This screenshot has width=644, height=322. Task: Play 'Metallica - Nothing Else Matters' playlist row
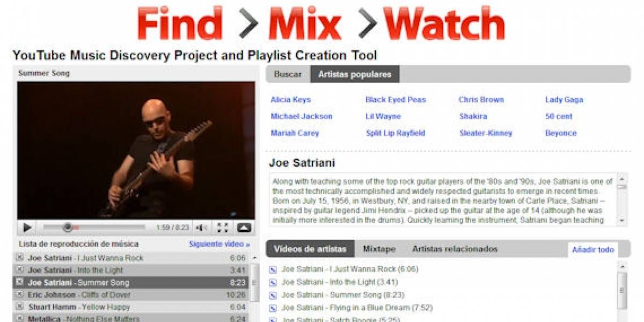pos(131,318)
